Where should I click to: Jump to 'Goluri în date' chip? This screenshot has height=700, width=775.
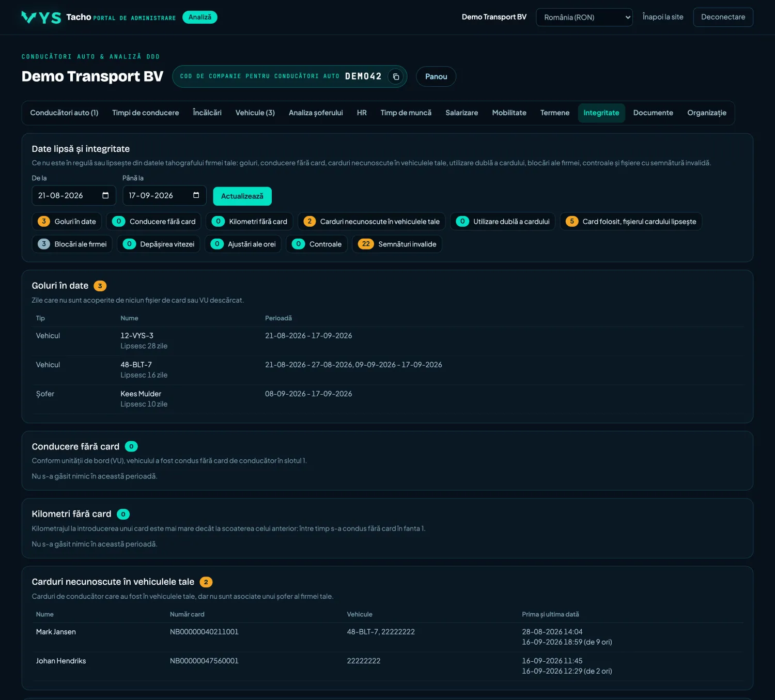click(x=67, y=222)
